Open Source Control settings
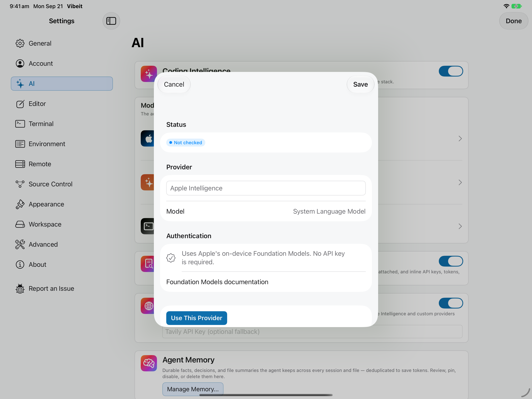532x399 pixels. click(x=62, y=184)
